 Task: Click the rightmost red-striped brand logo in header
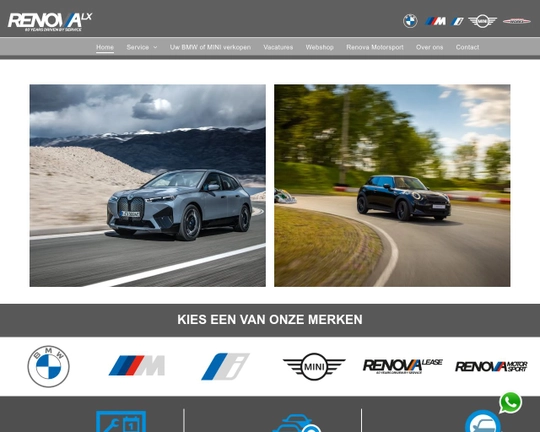[x=517, y=21]
